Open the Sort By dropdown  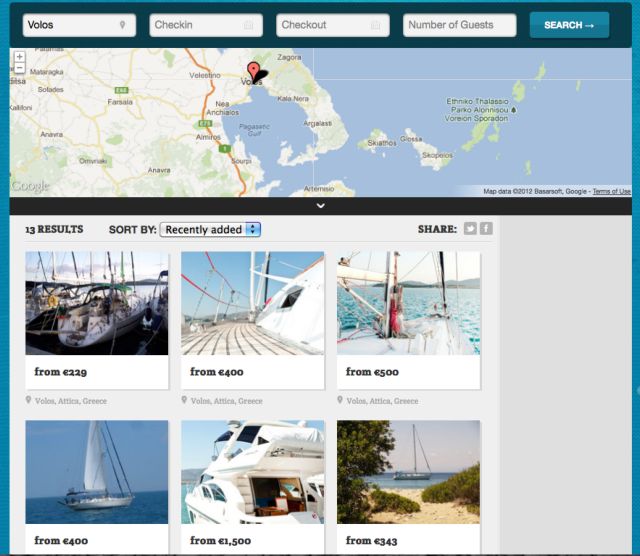pyautogui.click(x=210, y=229)
